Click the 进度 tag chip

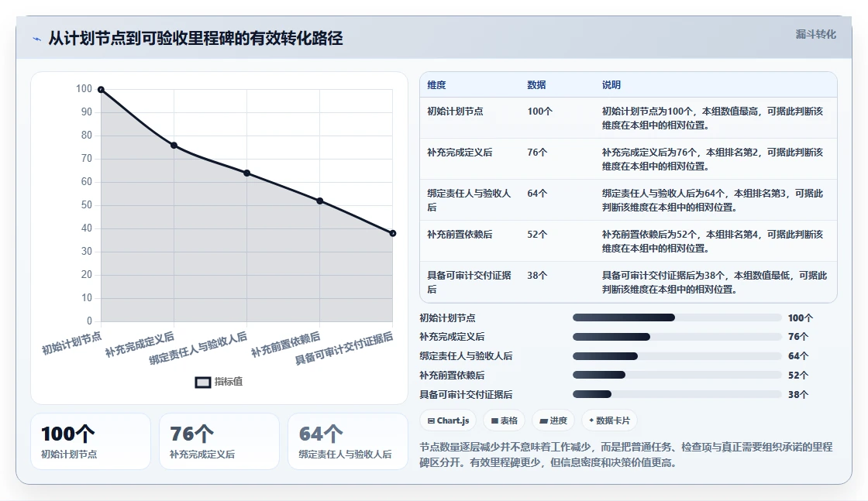pyautogui.click(x=553, y=420)
